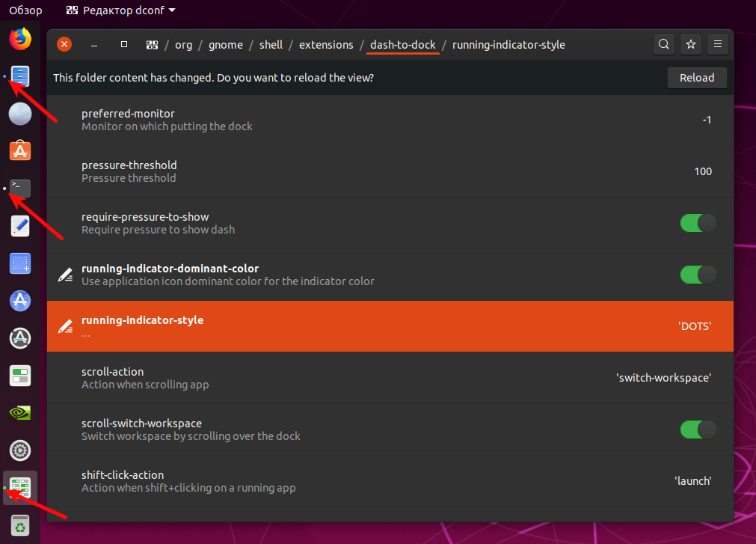
Task: Select dash-to-dock in the path bar
Action: (x=403, y=45)
